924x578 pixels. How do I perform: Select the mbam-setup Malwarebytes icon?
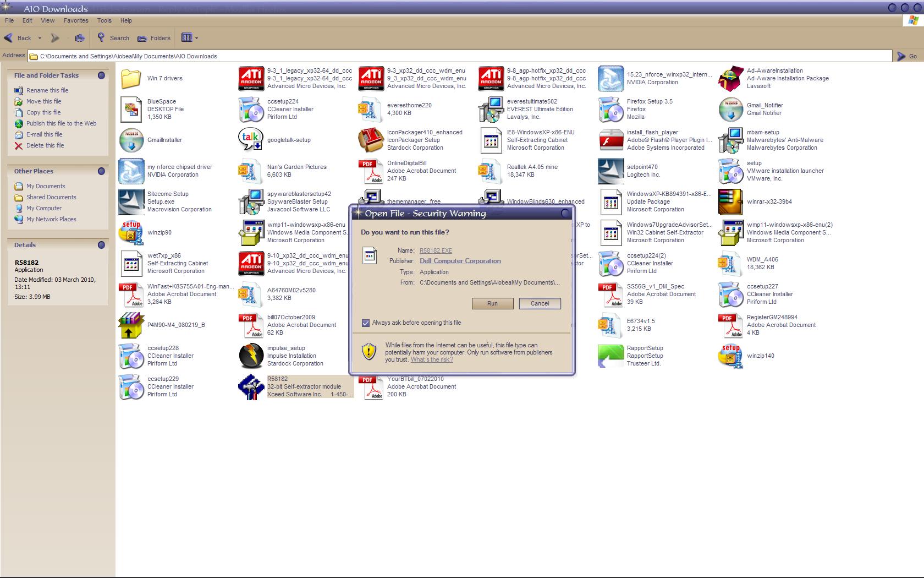click(730, 140)
